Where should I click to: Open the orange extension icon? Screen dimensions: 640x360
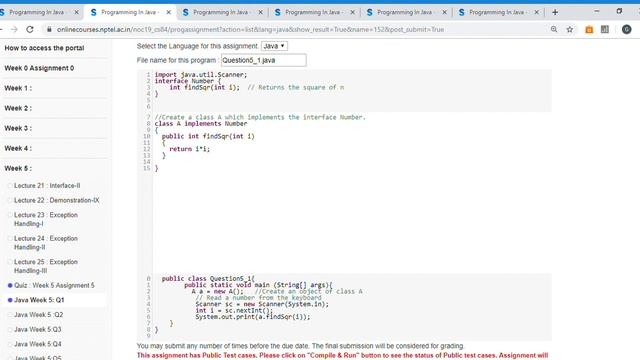pyautogui.click(x=589, y=29)
